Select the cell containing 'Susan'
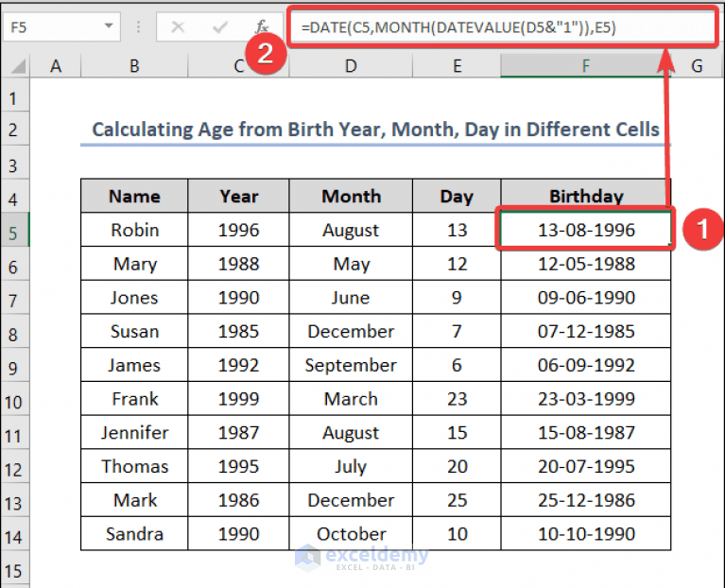Viewport: 725px width, 588px height. point(134,331)
